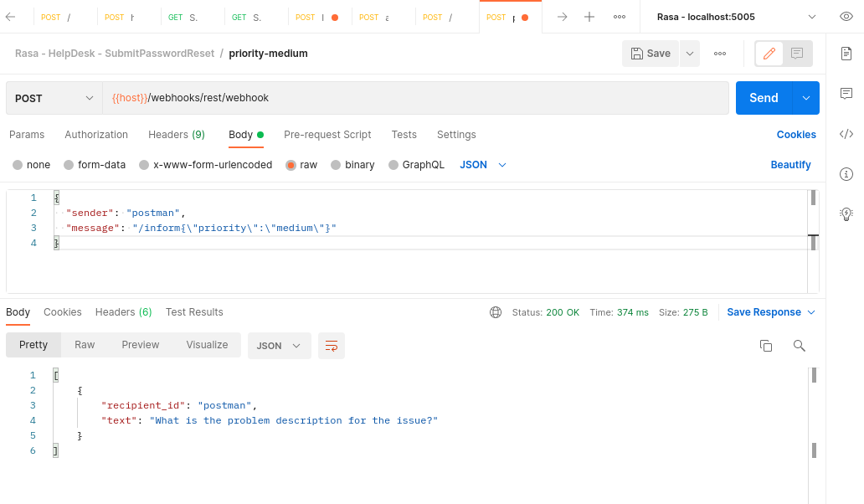Select the raw body type radio button
Viewport: 864px width, 504px height.
[291, 165]
